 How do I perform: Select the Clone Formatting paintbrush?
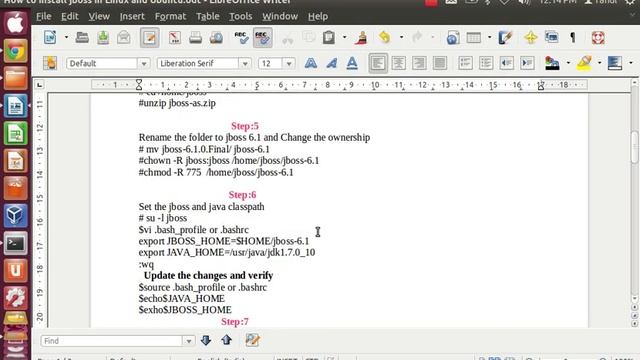click(361, 38)
